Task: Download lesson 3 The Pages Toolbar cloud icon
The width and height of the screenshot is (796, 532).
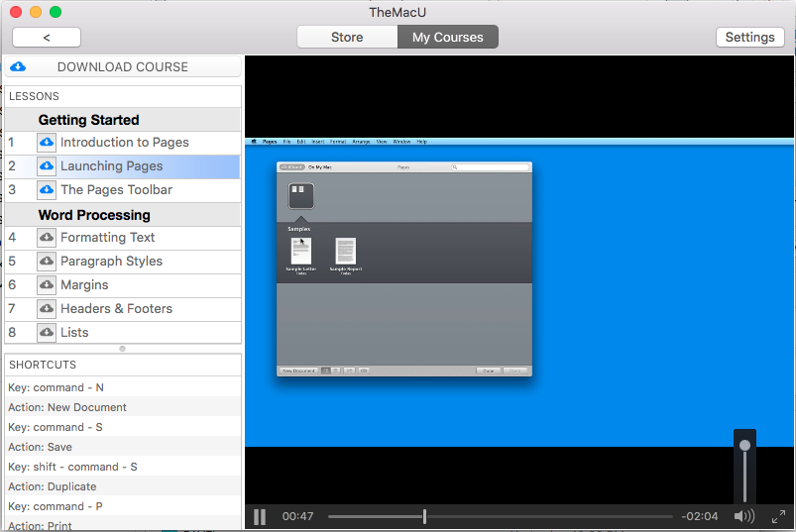Action: 47,190
